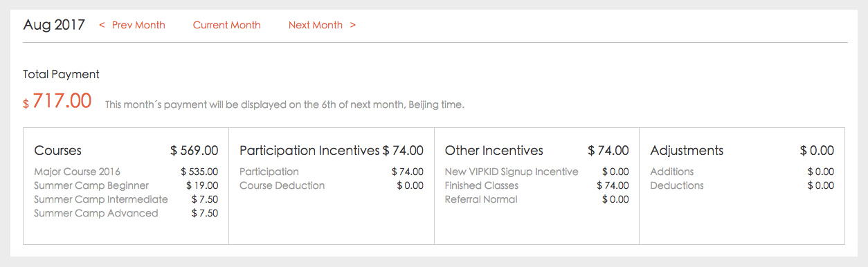
Task: Click the Finished Classes entry
Action: point(537,185)
